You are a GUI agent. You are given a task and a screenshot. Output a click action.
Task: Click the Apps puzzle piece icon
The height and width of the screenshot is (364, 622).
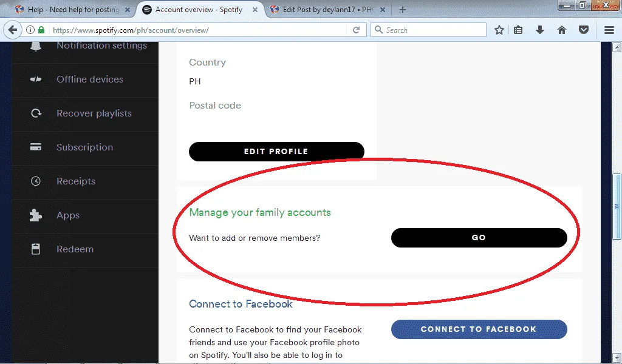click(x=36, y=215)
